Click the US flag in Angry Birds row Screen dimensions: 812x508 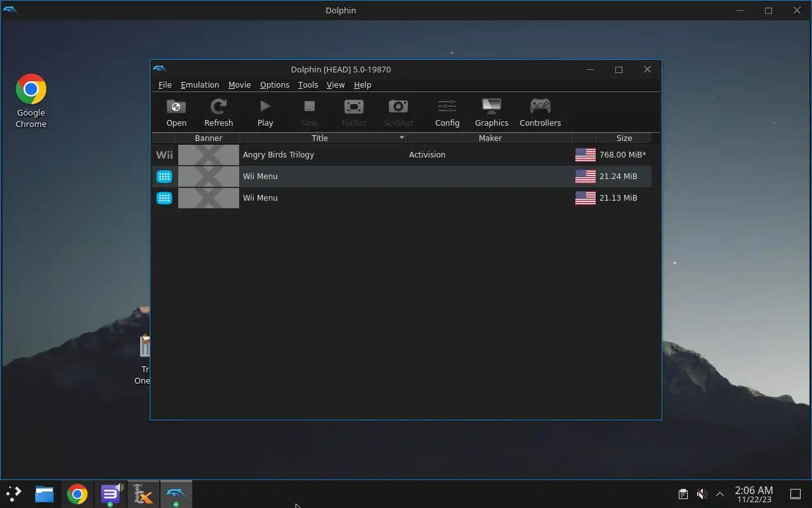tap(585, 155)
